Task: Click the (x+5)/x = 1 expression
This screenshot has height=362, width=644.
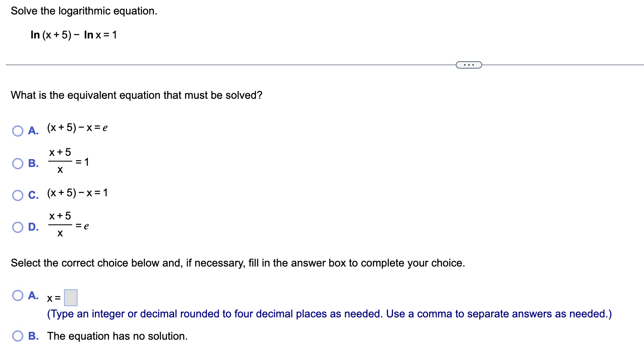Action: (x=69, y=162)
